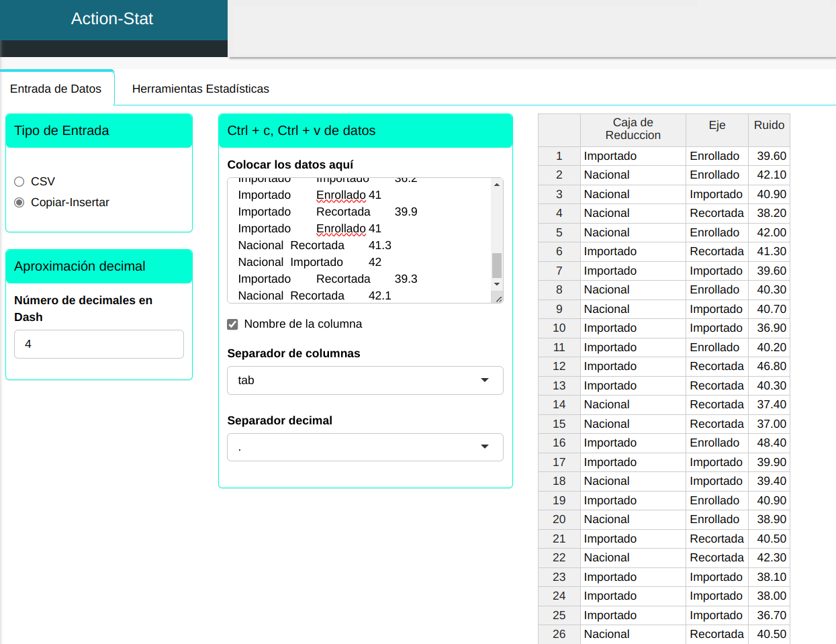Open the Entrada de Datos tab
The height and width of the screenshot is (644, 836).
56,89
